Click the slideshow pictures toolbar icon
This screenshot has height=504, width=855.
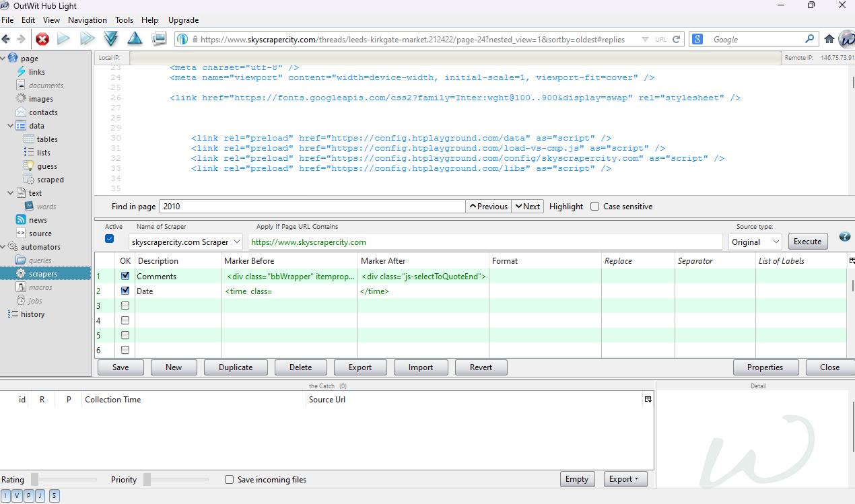(x=159, y=39)
